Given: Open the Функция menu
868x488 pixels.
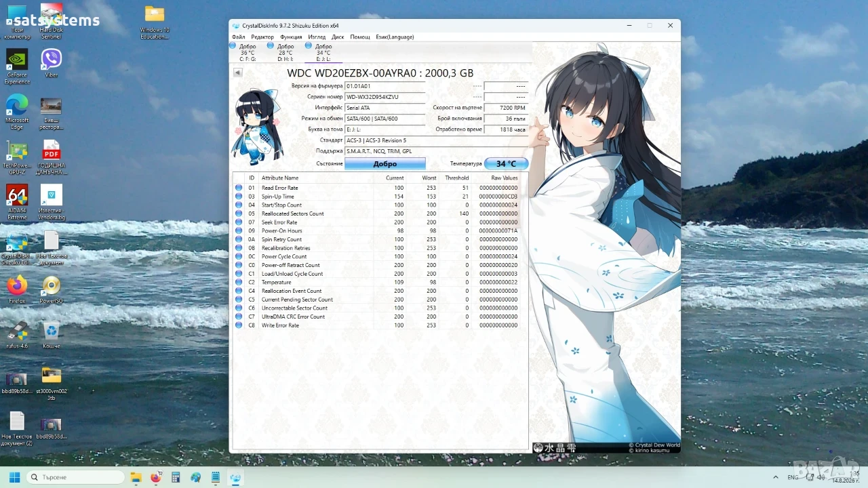Looking at the screenshot, I should [291, 37].
